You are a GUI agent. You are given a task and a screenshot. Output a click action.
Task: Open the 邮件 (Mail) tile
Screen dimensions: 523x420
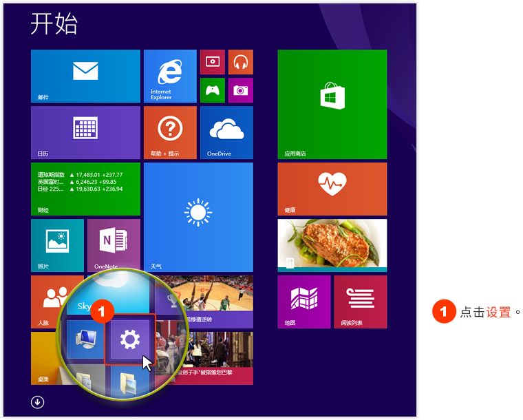(85, 76)
